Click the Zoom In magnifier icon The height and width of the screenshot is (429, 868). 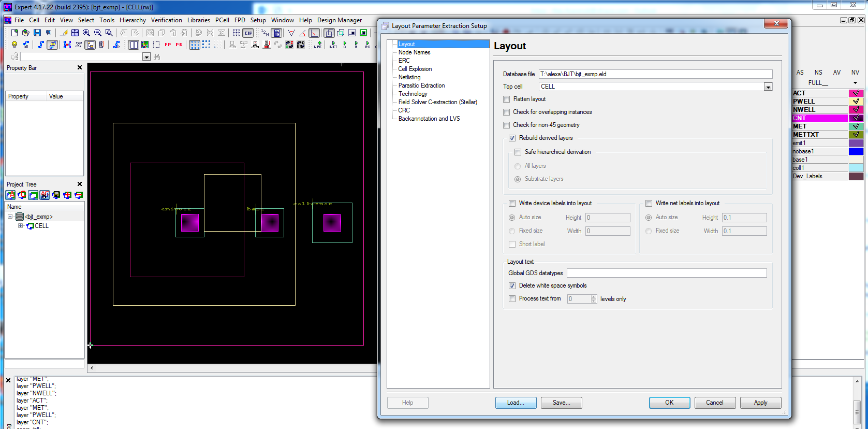tap(86, 33)
